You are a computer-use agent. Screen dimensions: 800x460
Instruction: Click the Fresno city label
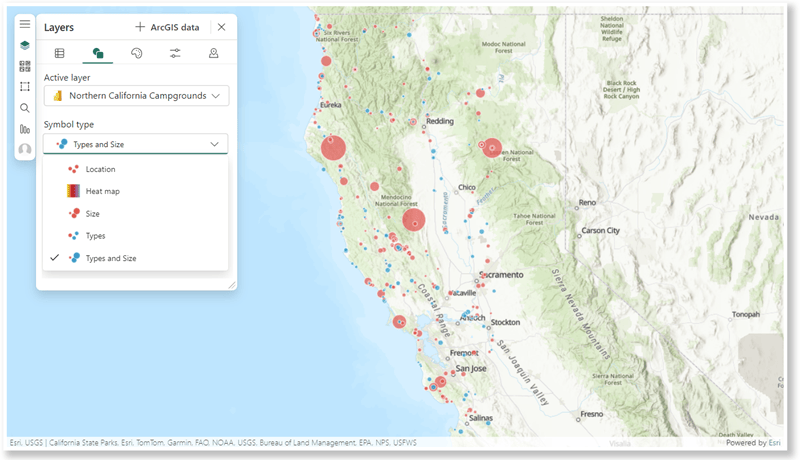coord(592,414)
